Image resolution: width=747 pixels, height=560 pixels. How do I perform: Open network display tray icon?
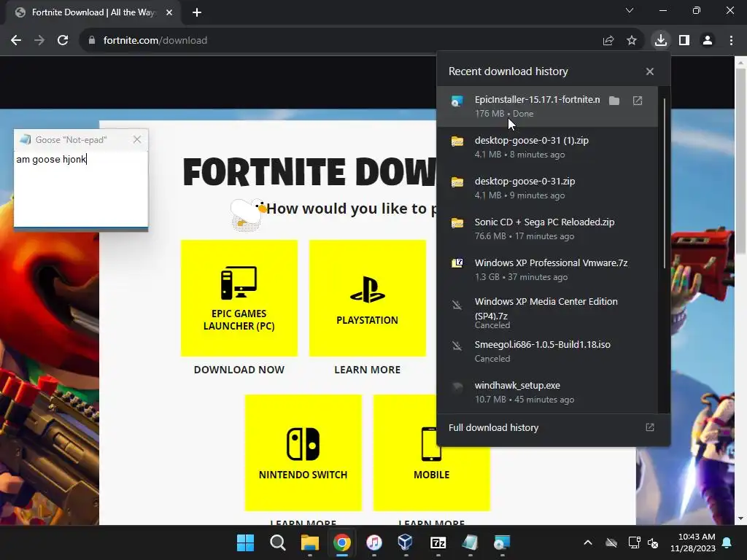(x=634, y=542)
